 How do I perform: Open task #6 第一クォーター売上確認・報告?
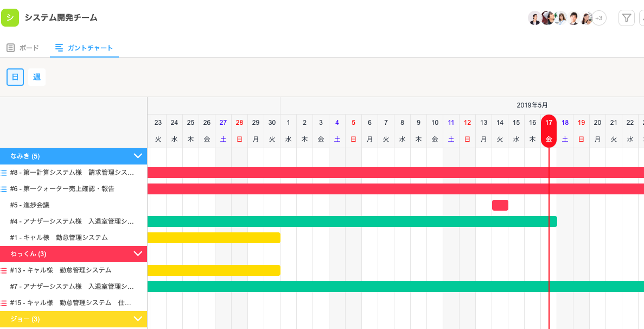pyautogui.click(x=62, y=189)
